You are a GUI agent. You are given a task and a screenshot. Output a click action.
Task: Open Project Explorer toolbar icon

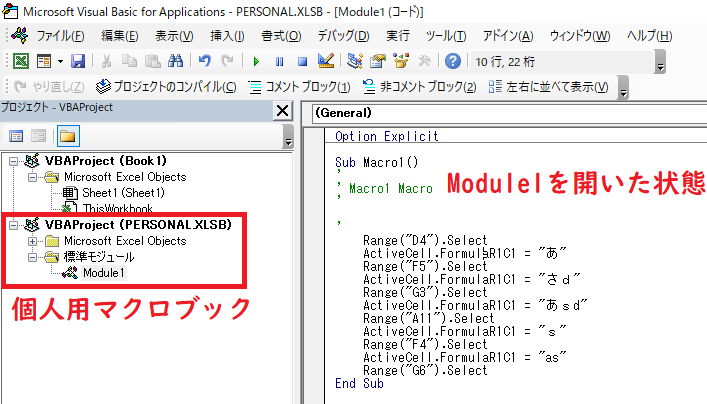point(355,61)
